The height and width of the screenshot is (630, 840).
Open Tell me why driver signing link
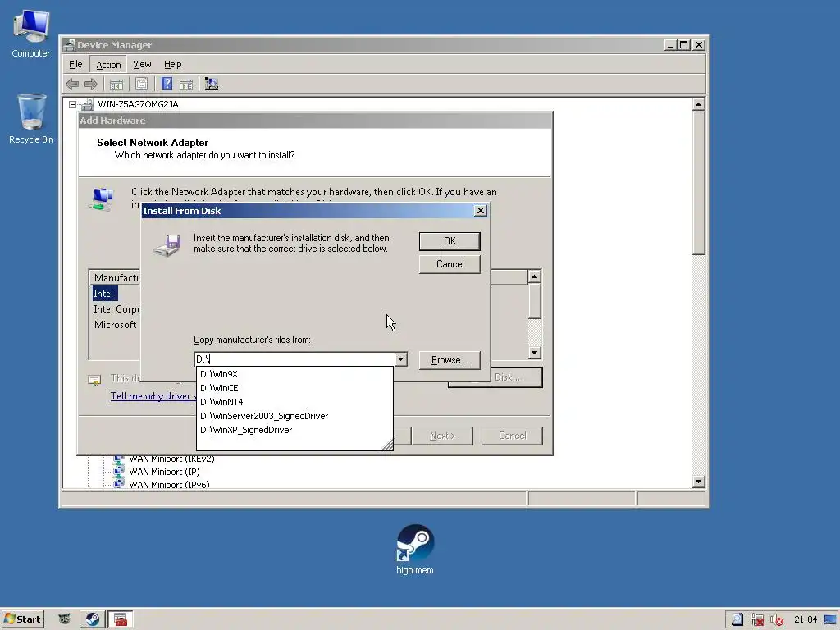tap(153, 396)
